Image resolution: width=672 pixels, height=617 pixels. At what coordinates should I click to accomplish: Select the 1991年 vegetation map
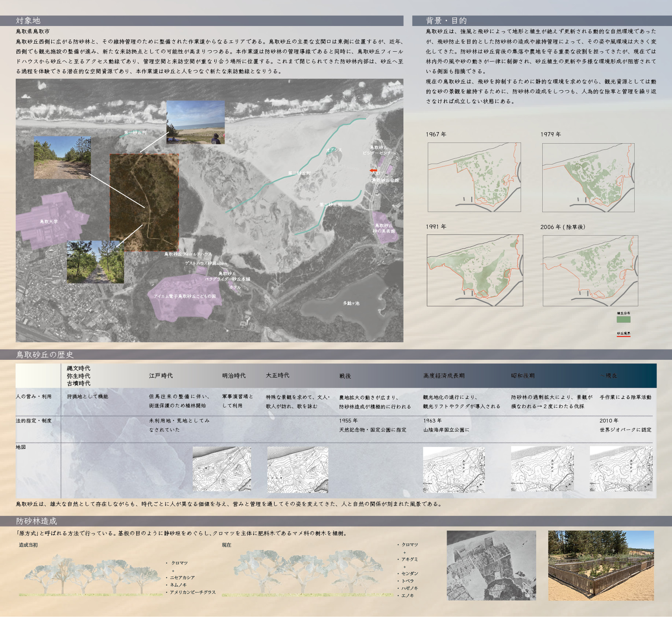tap(475, 270)
